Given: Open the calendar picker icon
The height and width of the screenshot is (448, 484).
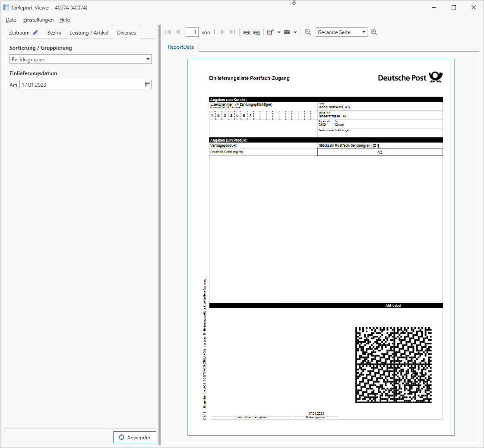Looking at the screenshot, I should coord(148,85).
